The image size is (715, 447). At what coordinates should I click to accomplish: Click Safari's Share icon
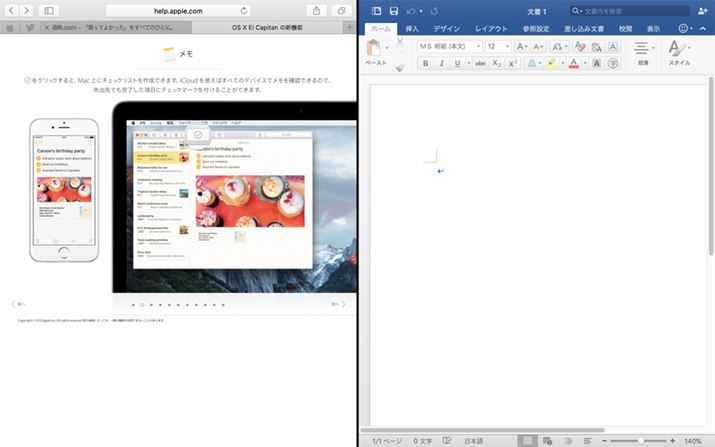[x=316, y=10]
